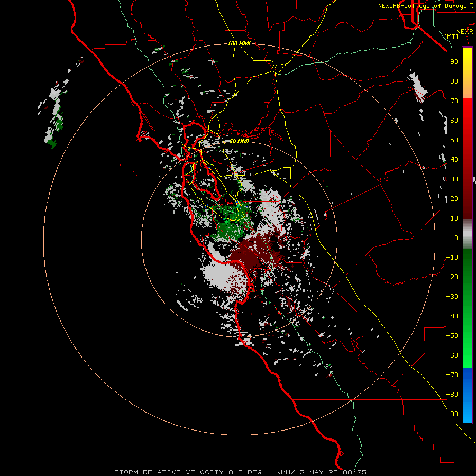Click the blue segment of the color bar
The image size is (476, 476).
point(467,395)
